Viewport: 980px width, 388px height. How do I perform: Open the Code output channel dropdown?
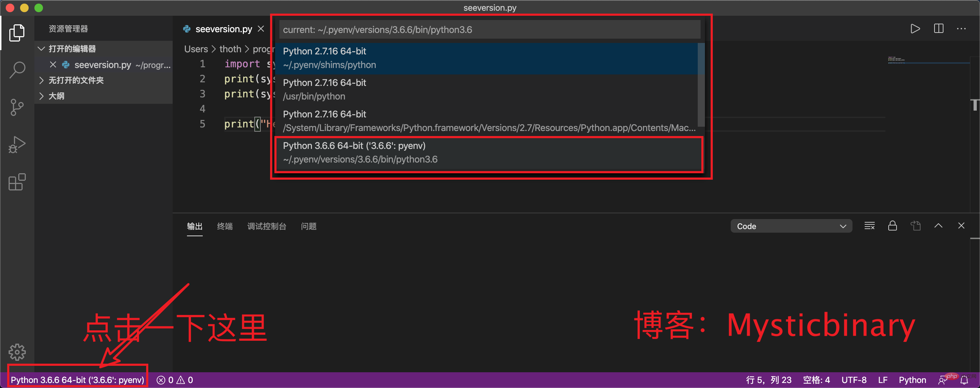pyautogui.click(x=791, y=226)
